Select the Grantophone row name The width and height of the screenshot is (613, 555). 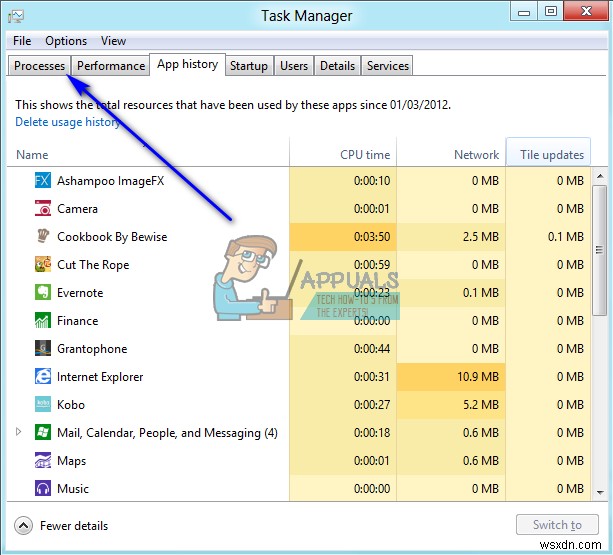click(x=92, y=349)
